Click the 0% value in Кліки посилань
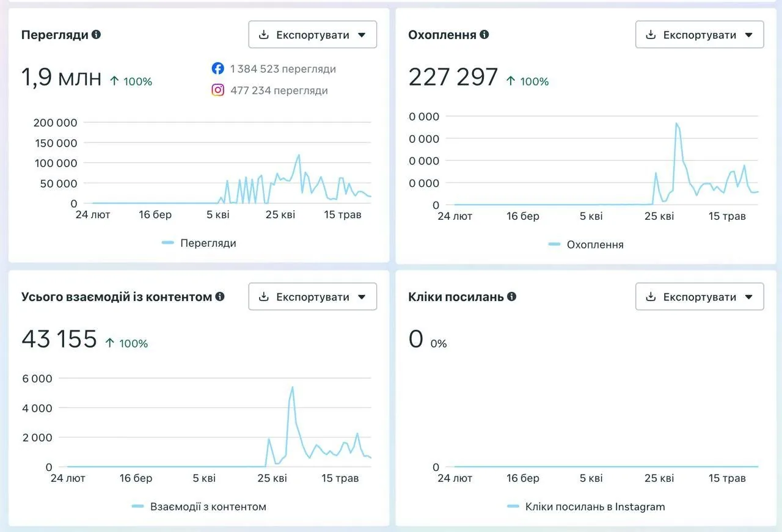Screen dimensions: 782x532 click(439, 344)
